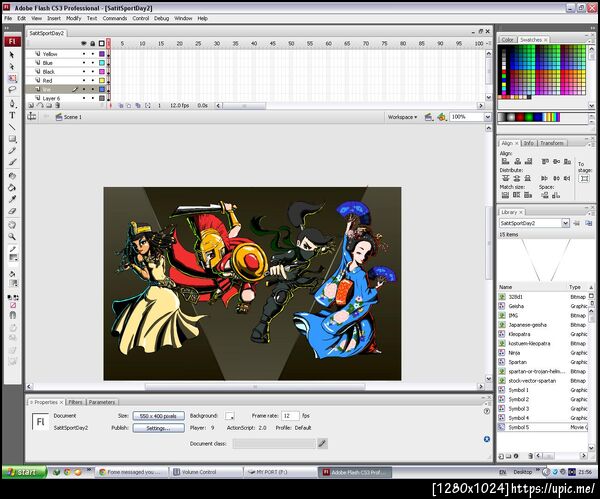
Task: Toggle outline color box of Red layer
Action: [102, 80]
